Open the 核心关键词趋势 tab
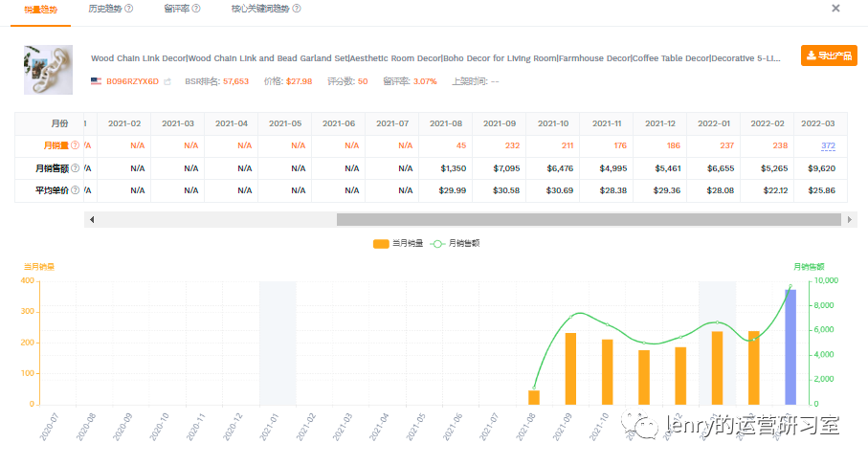Viewport: 868px width, 465px height. (259, 9)
